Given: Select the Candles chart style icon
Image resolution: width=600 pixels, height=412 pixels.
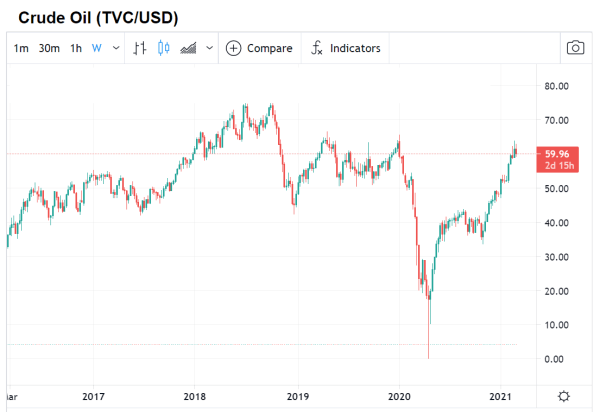Looking at the screenshot, I should point(164,48).
